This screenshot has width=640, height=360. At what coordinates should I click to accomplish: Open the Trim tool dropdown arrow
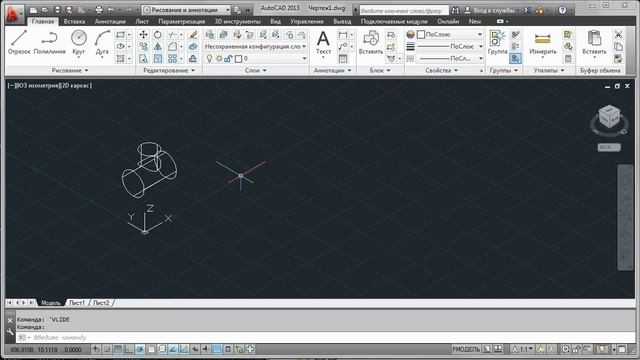(x=181, y=35)
